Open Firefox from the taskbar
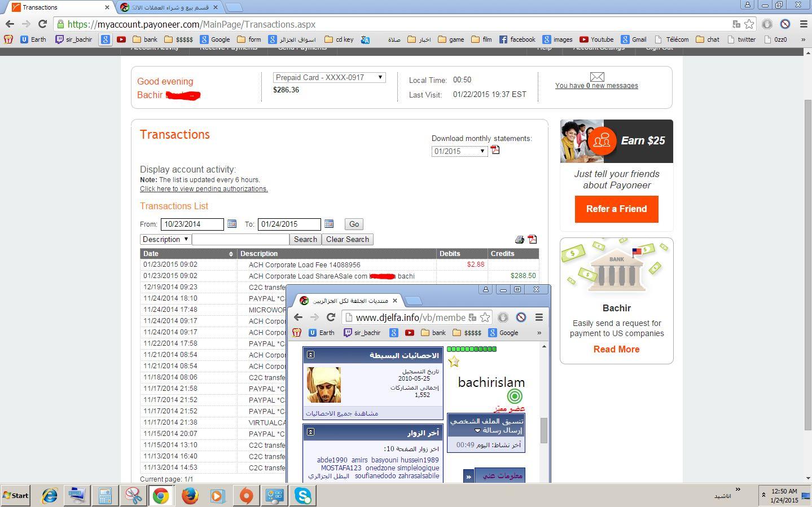The image size is (812, 507). [190, 496]
